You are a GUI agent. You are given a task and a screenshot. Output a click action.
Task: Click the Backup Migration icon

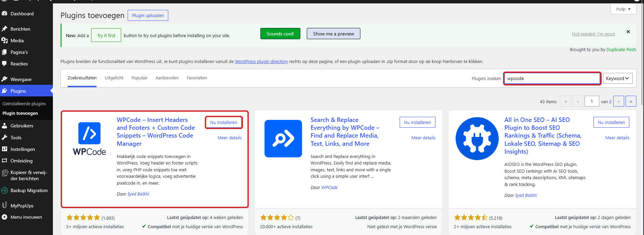click(4, 190)
